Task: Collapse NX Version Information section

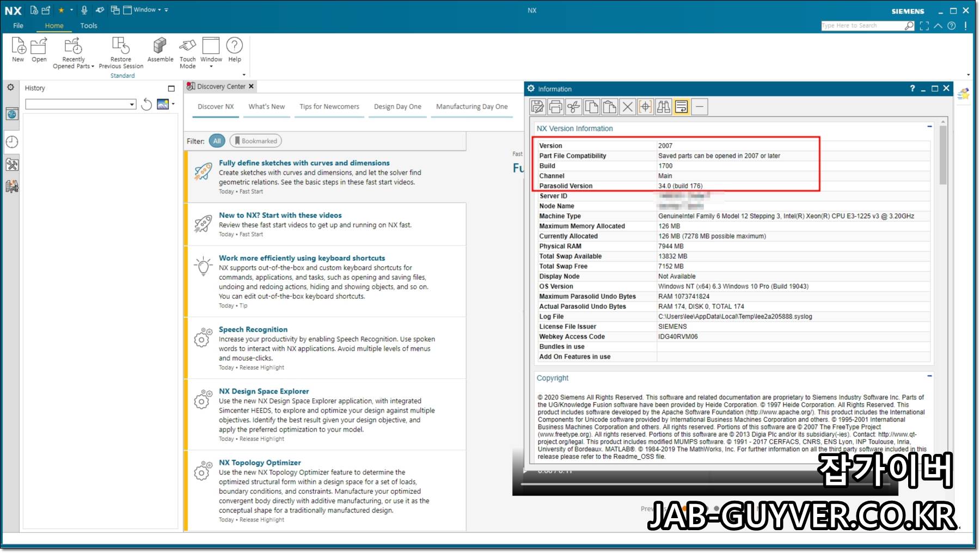Action: pos(929,127)
